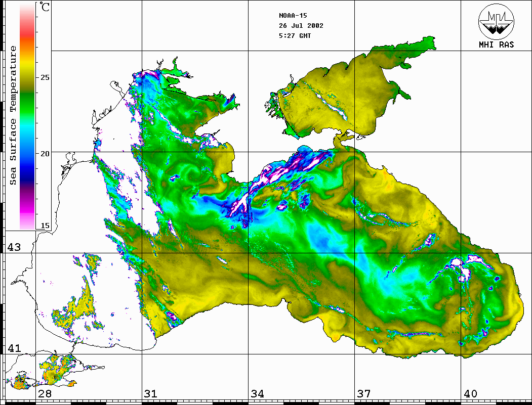Click longitude label '40'
Viewport: 532px width, 405px height.
[470, 394]
